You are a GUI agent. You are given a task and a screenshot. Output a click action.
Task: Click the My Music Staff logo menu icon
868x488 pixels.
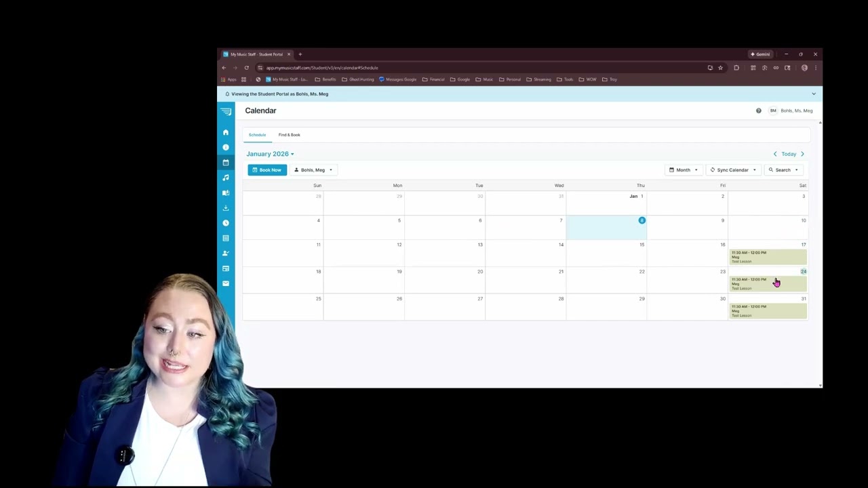[x=226, y=111]
